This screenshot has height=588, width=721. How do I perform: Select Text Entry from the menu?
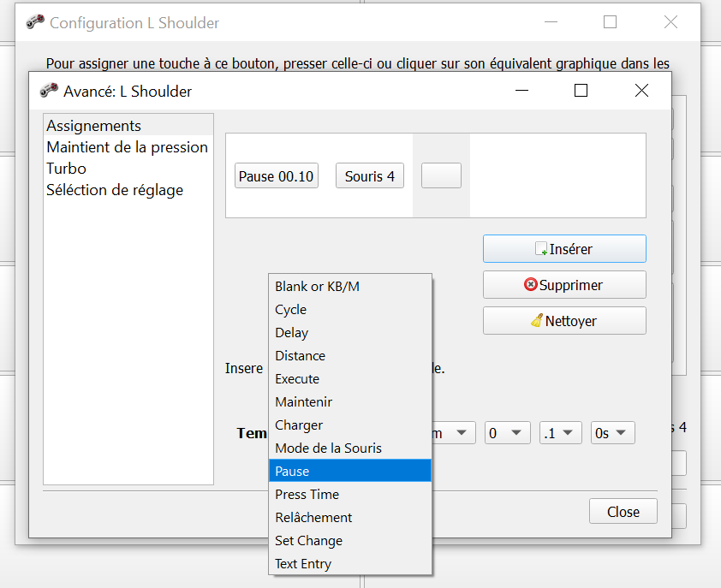coord(303,564)
